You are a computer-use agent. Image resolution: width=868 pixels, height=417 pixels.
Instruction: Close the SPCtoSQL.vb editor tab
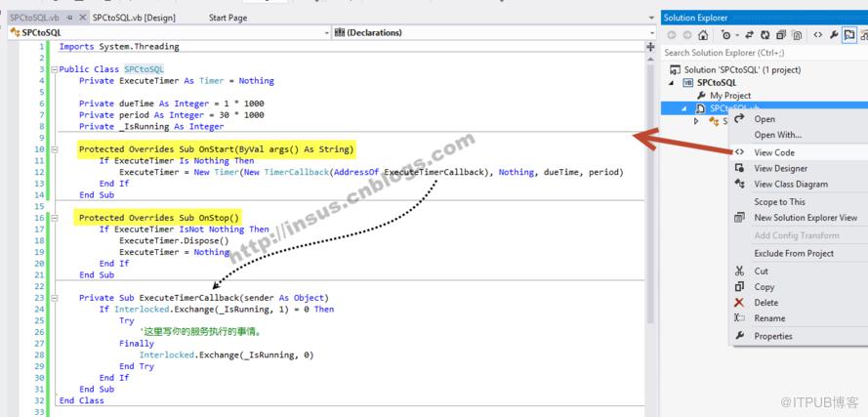[83, 18]
